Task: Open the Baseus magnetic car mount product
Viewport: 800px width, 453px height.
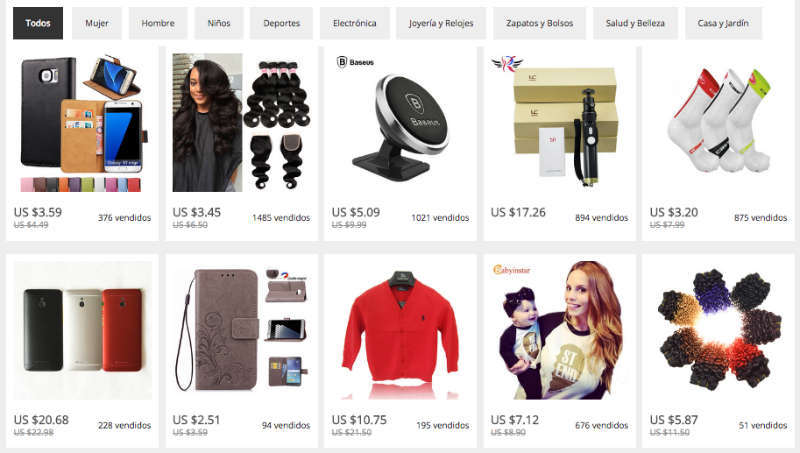Action: 401,123
